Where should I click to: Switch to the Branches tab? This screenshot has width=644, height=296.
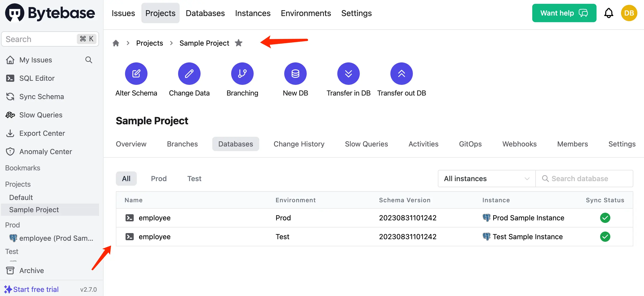[x=182, y=144]
